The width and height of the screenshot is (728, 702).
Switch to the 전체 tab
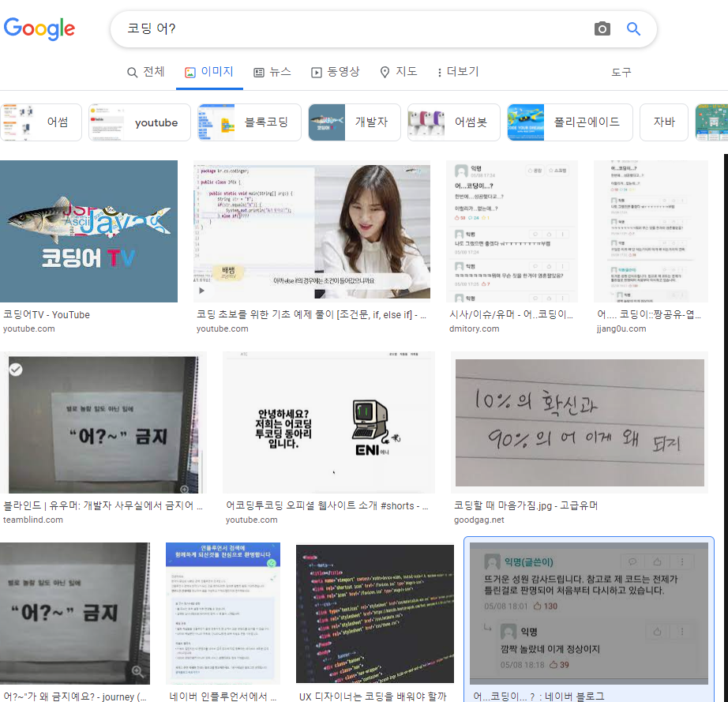[146, 72]
